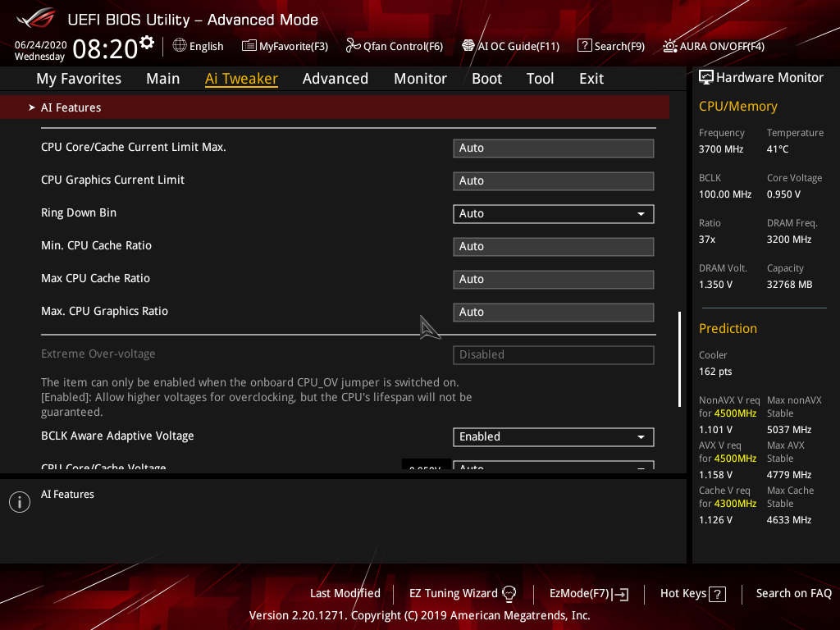840x630 pixels.
Task: Click the EzMode exit arrow icon
Action: coord(620,594)
